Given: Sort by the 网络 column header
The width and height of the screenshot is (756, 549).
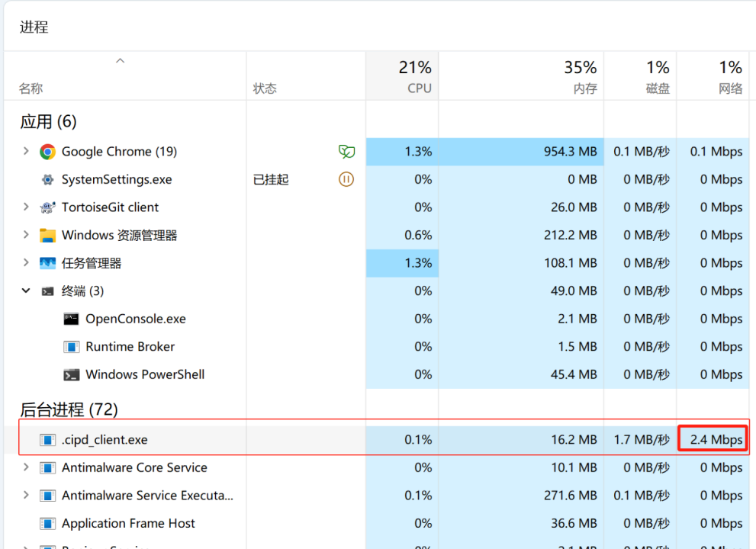Looking at the screenshot, I should (x=713, y=75).
